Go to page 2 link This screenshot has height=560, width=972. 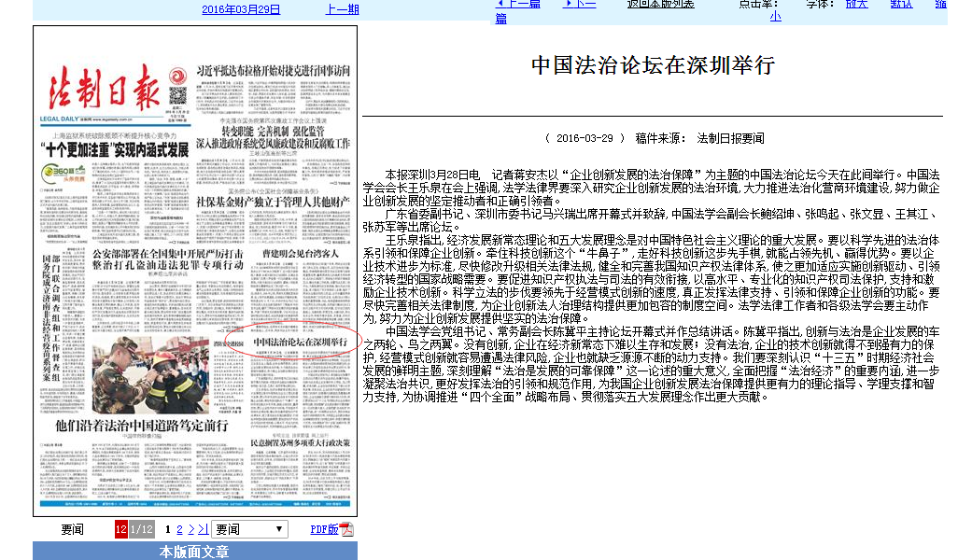[x=178, y=529]
